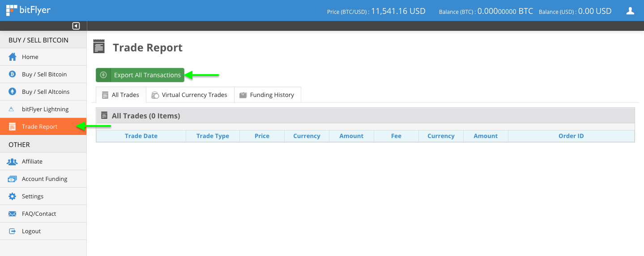644x256 pixels.
Task: Open the user profile icon
Action: coord(630,11)
